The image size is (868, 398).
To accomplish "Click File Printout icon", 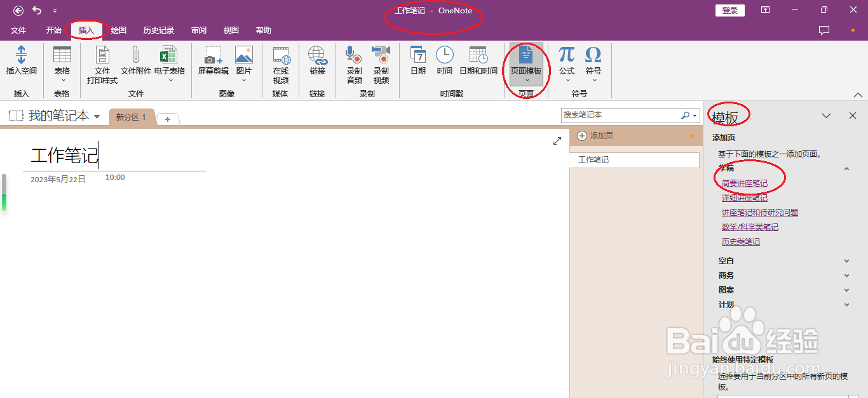I will [x=102, y=55].
